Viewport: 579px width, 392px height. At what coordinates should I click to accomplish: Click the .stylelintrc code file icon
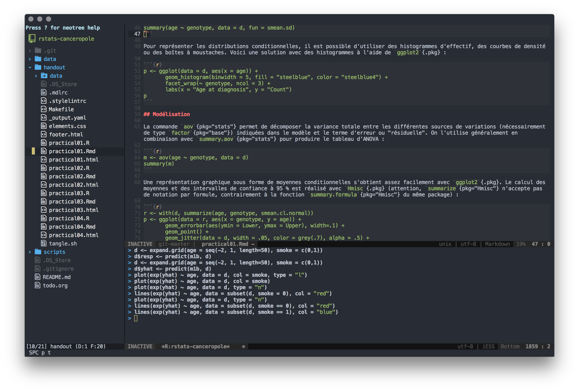pyautogui.click(x=44, y=101)
